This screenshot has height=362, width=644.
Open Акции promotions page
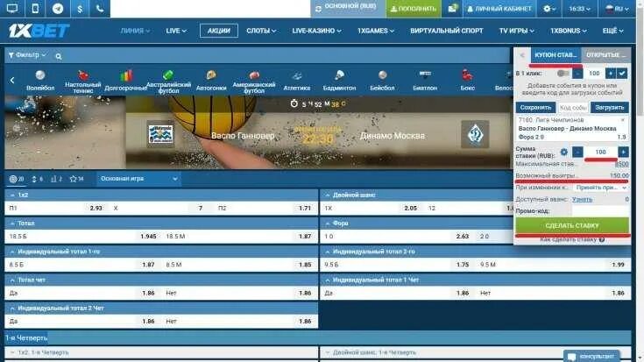tap(218, 31)
